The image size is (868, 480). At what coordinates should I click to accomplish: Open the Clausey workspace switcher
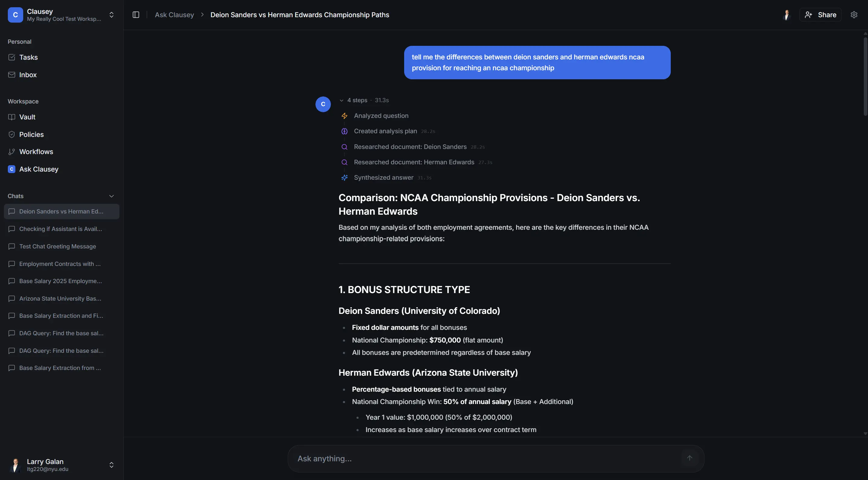(x=111, y=15)
